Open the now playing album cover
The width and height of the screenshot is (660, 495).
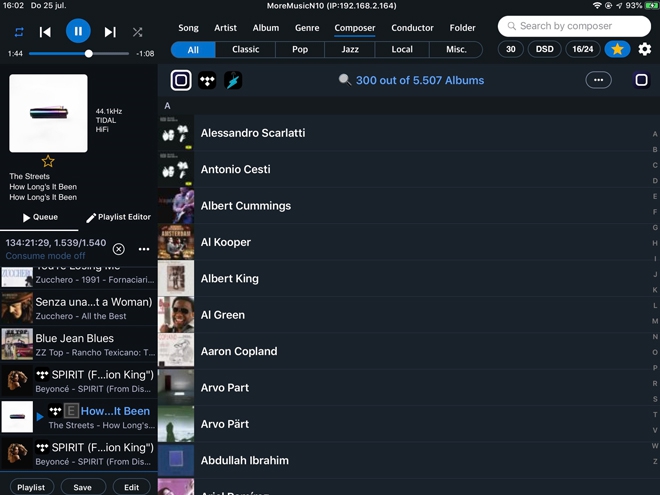click(x=48, y=113)
